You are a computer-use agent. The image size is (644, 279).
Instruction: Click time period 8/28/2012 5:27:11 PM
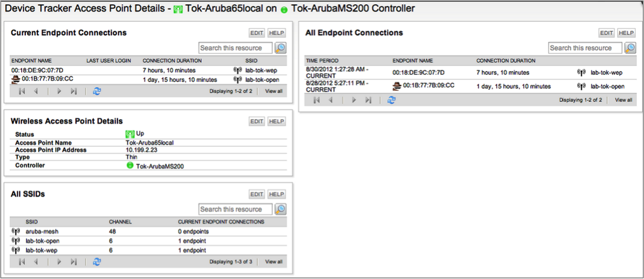337,86
